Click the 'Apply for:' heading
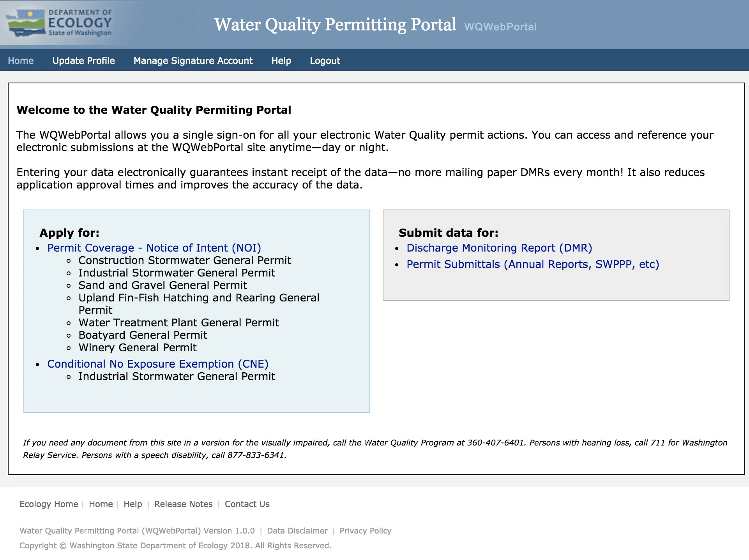Image resolution: width=749 pixels, height=560 pixels. point(69,233)
